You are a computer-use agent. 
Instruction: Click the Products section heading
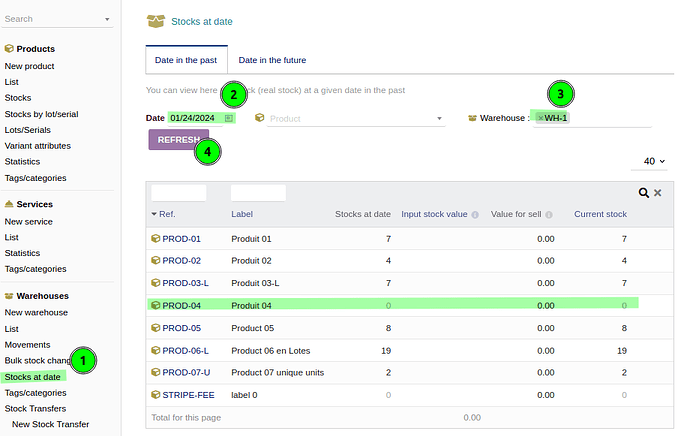(36, 49)
